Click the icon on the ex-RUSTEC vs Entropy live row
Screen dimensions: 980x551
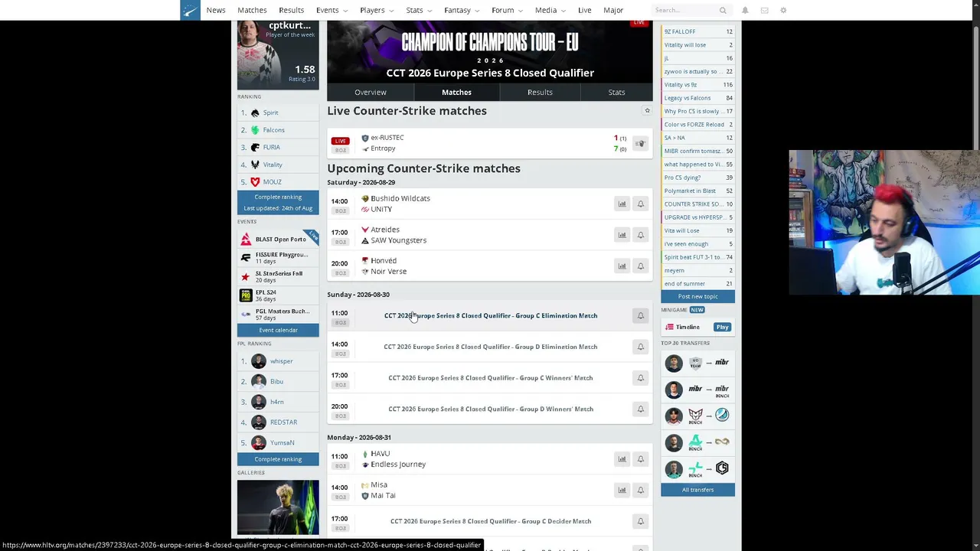(640, 143)
